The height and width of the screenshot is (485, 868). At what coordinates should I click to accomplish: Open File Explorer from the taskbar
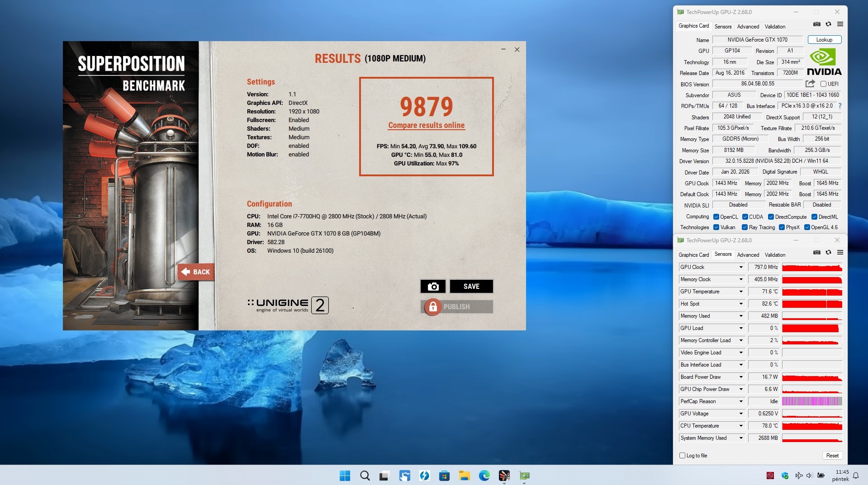pyautogui.click(x=464, y=476)
